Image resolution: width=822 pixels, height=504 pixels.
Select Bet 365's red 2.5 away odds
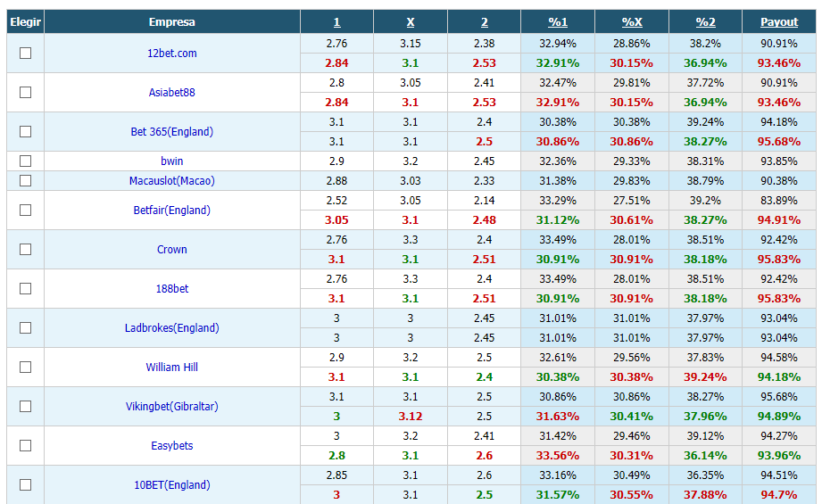[x=485, y=142]
